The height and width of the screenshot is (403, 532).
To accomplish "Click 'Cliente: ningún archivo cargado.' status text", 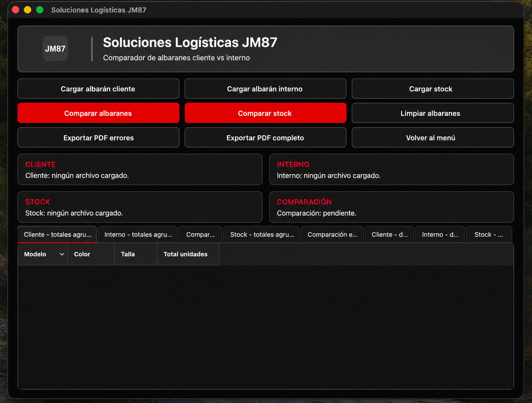I will coord(77,176).
